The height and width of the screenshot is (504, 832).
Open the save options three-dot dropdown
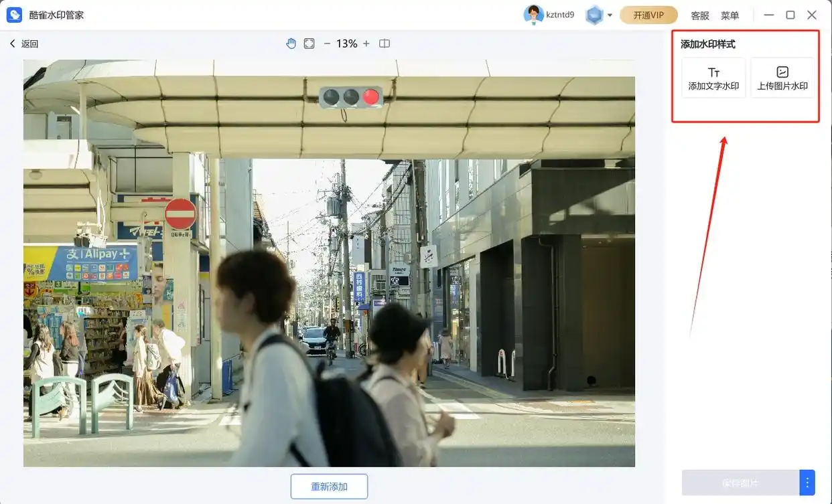[807, 483]
